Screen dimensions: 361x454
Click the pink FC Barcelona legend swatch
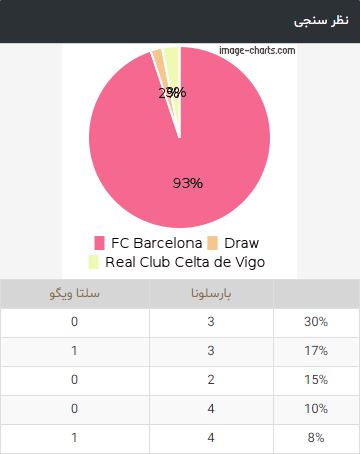99,243
